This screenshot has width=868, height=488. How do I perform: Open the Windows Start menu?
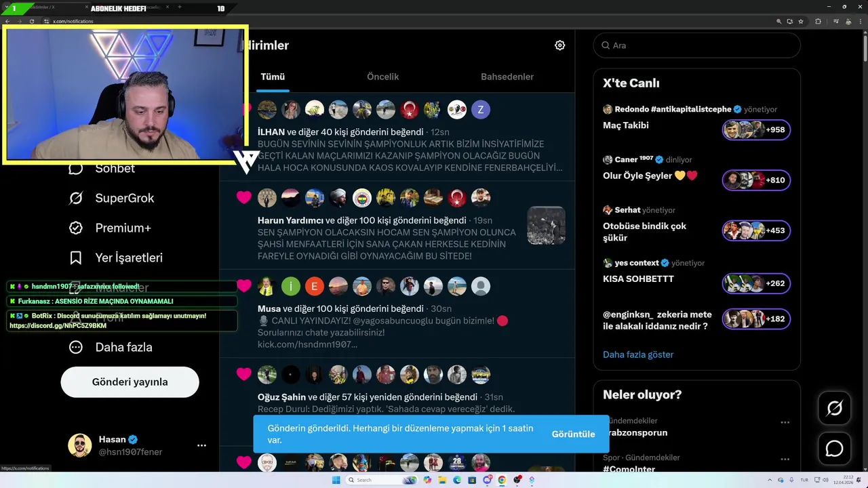336,480
